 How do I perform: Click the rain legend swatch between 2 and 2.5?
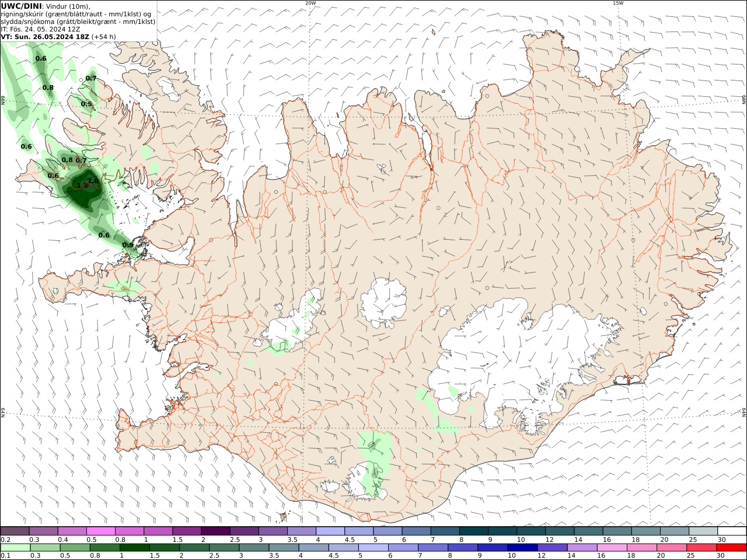[194, 548]
